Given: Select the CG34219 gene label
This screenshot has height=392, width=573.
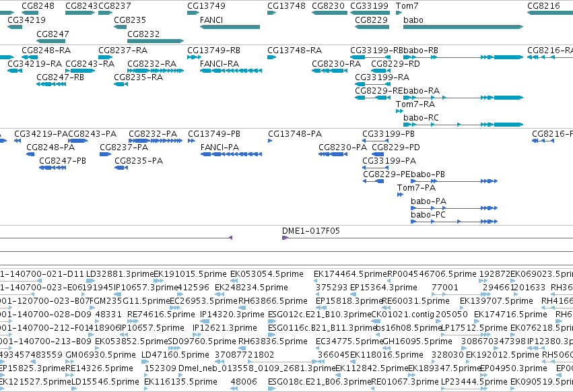Looking at the screenshot, I should pyautogui.click(x=27, y=20).
